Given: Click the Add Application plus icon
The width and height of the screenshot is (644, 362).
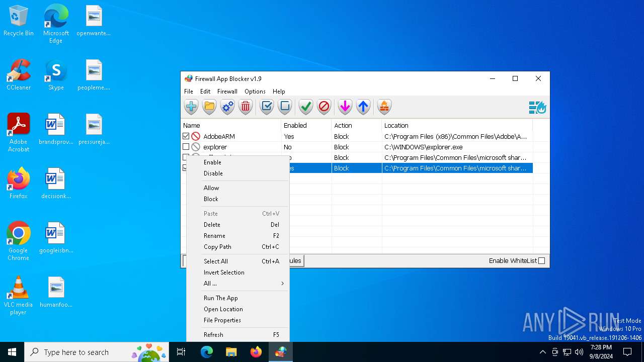Looking at the screenshot, I should click(x=191, y=107).
